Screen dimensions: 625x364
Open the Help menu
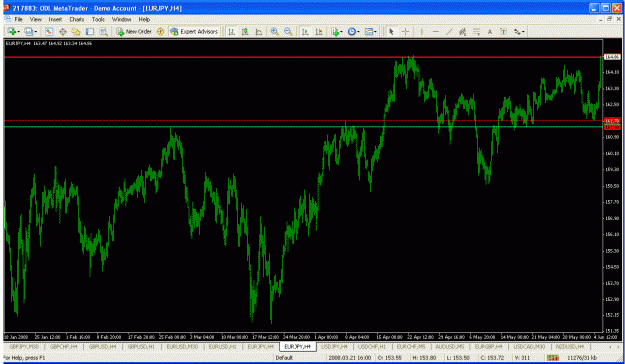[x=144, y=19]
